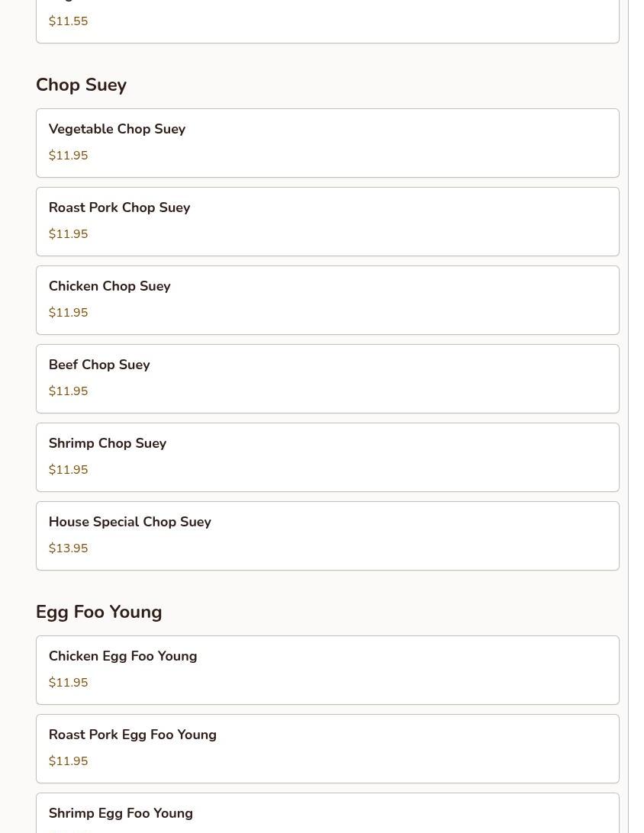Image resolution: width=644 pixels, height=833 pixels.
Task: Click the price under Roast Pork Chop Suey
Action: click(68, 234)
